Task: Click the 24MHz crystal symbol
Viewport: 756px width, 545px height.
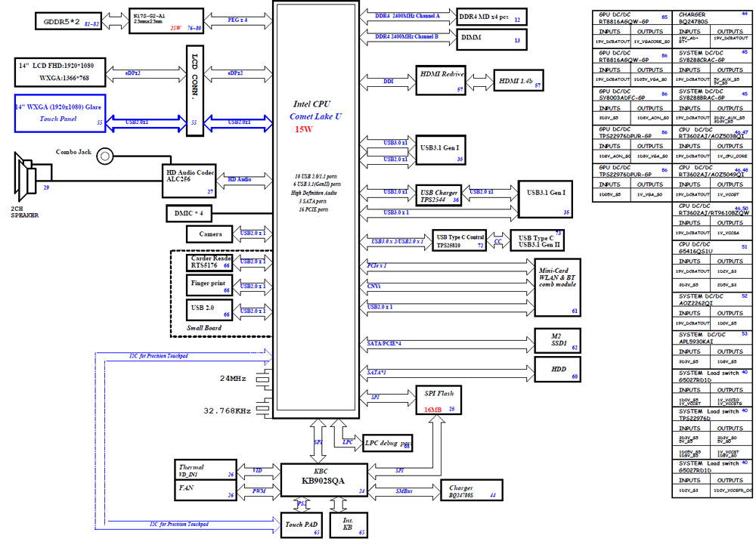Action: tap(264, 379)
